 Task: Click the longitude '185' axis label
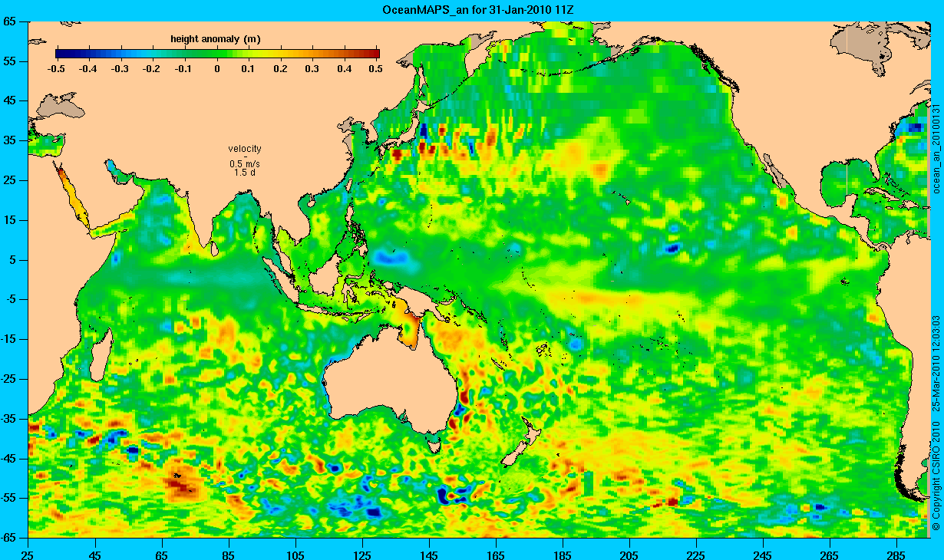pyautogui.click(x=563, y=554)
